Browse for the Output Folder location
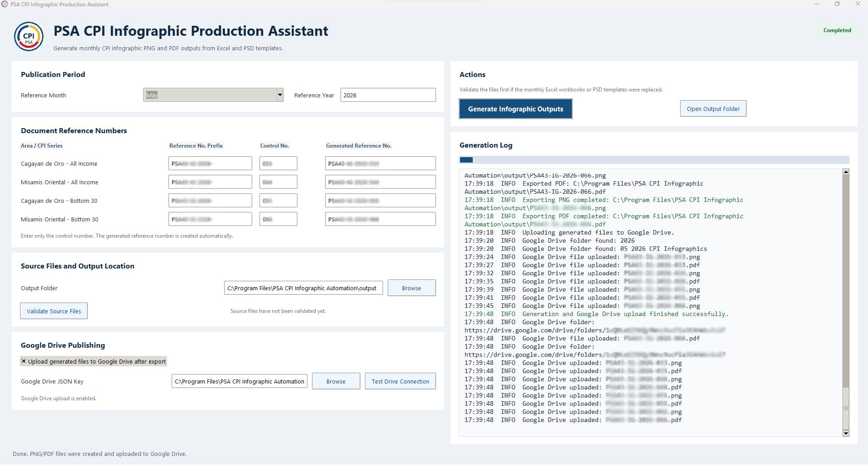Image resolution: width=868 pixels, height=465 pixels. click(x=412, y=288)
